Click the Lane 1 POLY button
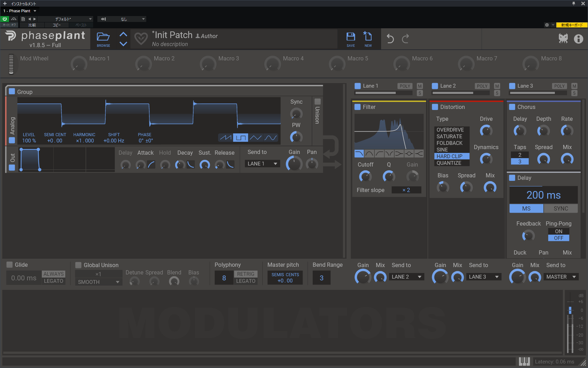 coord(405,86)
